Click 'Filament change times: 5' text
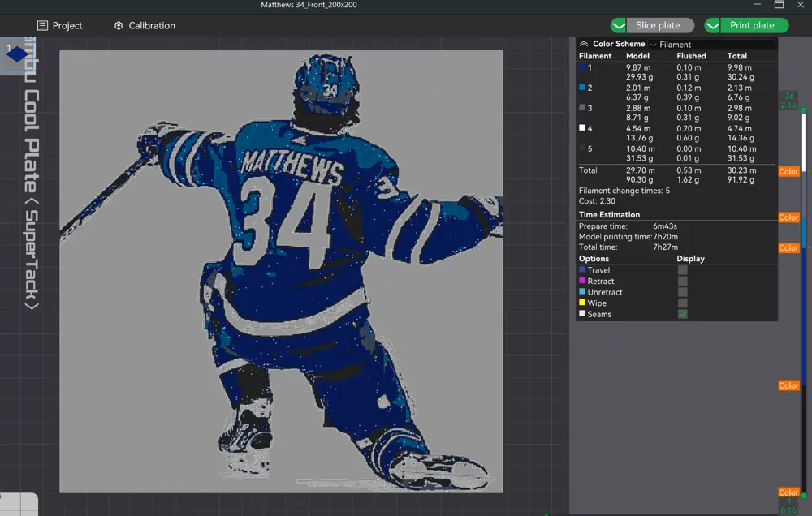Image resolution: width=812 pixels, height=516 pixels. click(x=624, y=191)
